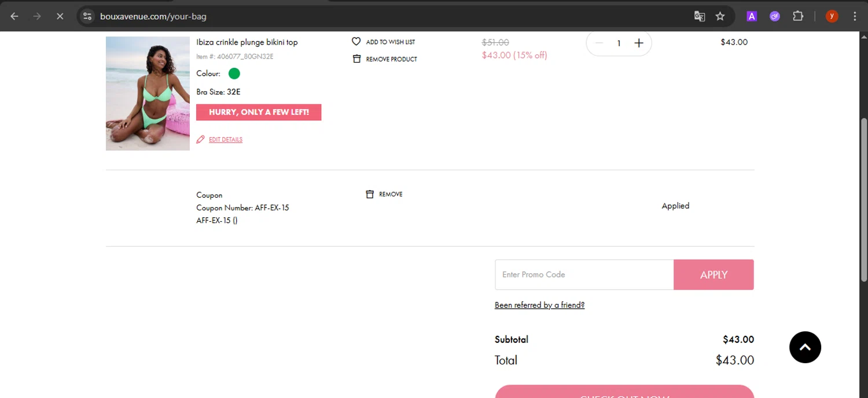
Task: Decrease quantity with minus button
Action: tap(599, 43)
